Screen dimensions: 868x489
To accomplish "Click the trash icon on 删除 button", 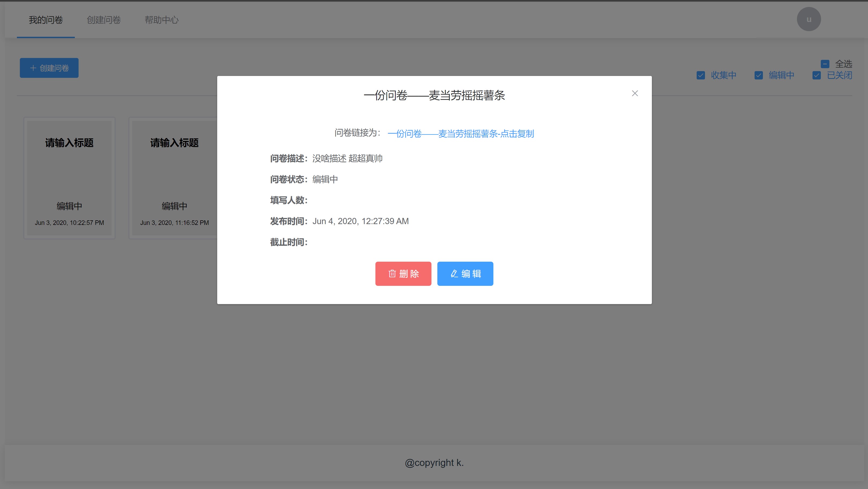I will point(392,273).
